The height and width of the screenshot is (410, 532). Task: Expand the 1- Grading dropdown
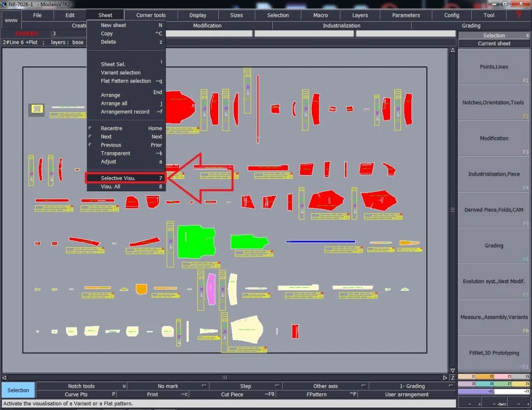(x=412, y=386)
